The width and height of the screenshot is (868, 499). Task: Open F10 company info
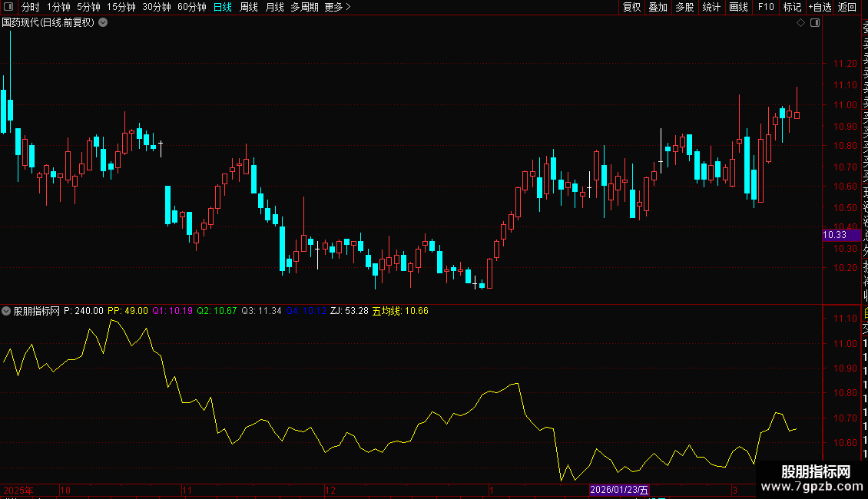pyautogui.click(x=766, y=7)
